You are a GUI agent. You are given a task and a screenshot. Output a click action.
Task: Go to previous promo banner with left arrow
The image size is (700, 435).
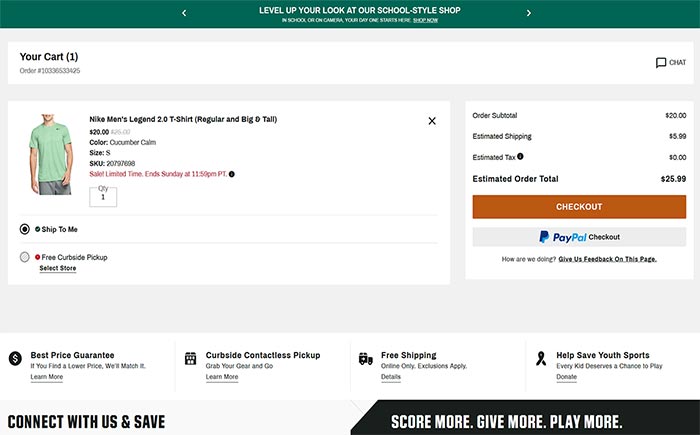click(x=184, y=13)
